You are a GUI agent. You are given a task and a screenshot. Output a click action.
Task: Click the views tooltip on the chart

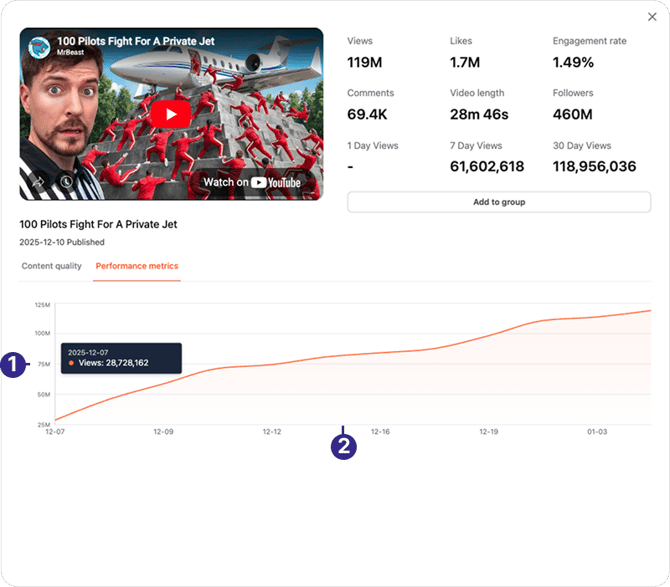121,358
